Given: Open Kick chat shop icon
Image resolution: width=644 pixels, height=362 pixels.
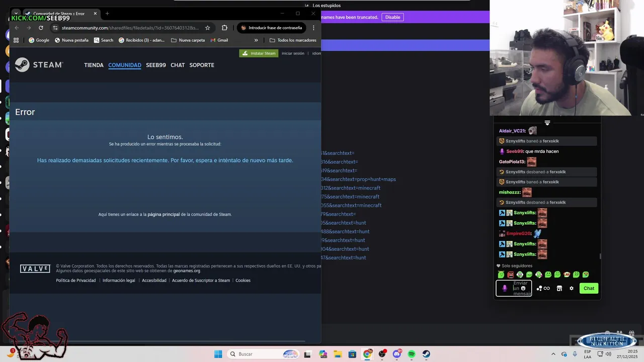Looking at the screenshot, I should (x=559, y=288).
